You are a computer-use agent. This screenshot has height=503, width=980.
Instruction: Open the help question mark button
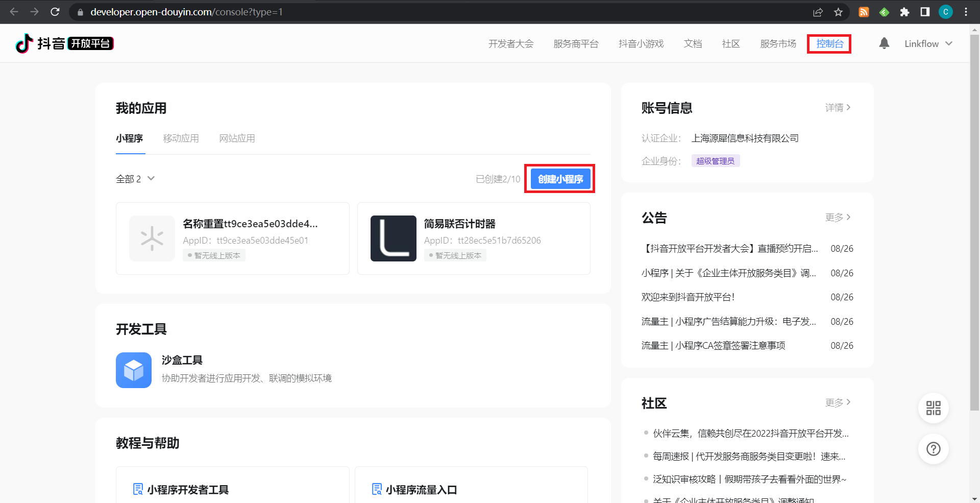pos(933,449)
